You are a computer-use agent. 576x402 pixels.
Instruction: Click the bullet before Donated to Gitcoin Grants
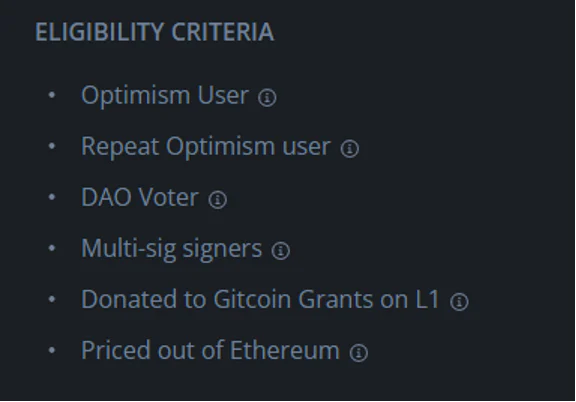coord(52,299)
